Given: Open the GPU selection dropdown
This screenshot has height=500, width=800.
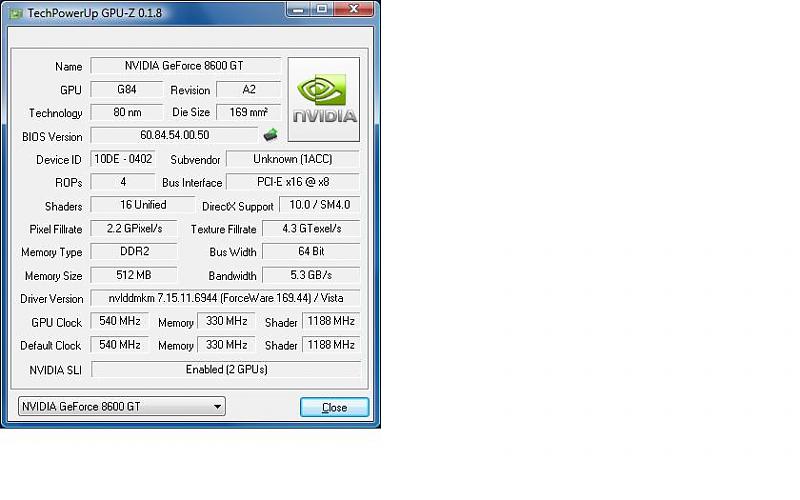Looking at the screenshot, I should click(121, 406).
